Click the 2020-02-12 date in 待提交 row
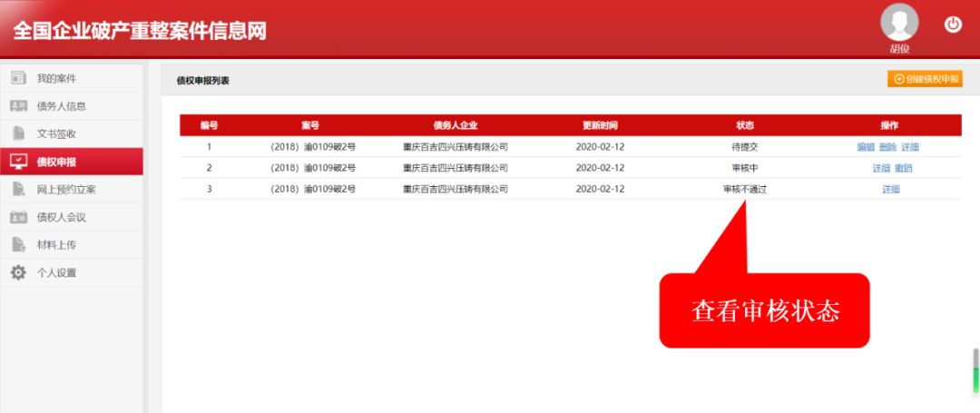Viewport: 980px width, 413px height. click(600, 147)
